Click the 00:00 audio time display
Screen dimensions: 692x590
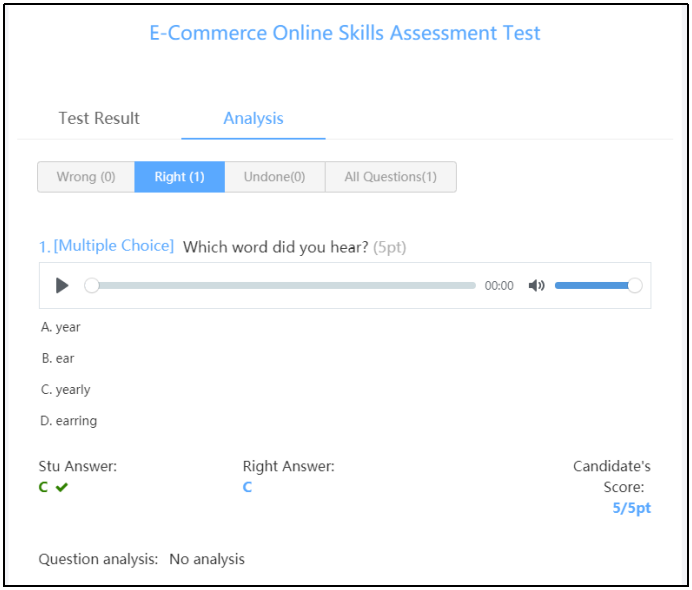pyautogui.click(x=499, y=286)
